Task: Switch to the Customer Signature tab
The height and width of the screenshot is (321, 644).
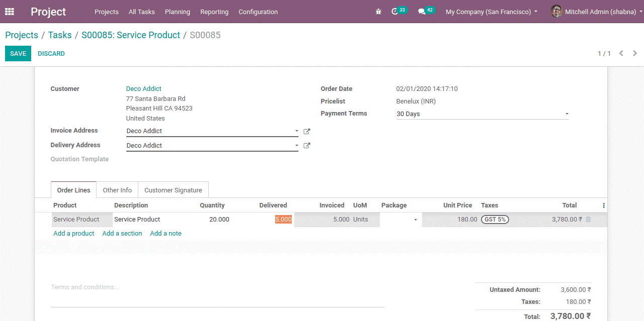Action: pos(173,190)
